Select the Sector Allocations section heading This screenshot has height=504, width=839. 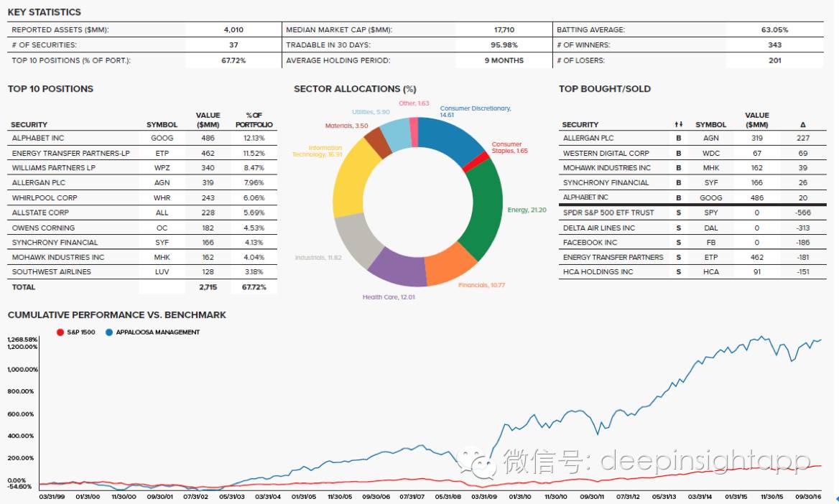coord(355,89)
